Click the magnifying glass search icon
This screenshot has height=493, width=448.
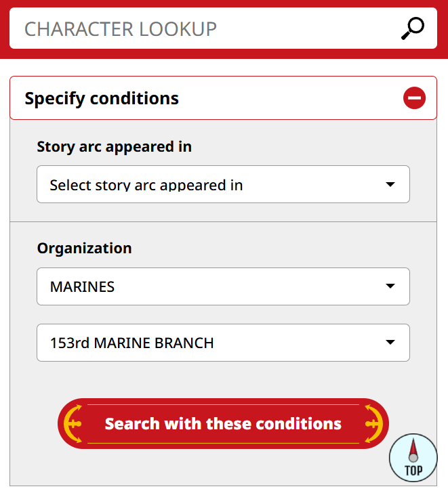tap(412, 28)
